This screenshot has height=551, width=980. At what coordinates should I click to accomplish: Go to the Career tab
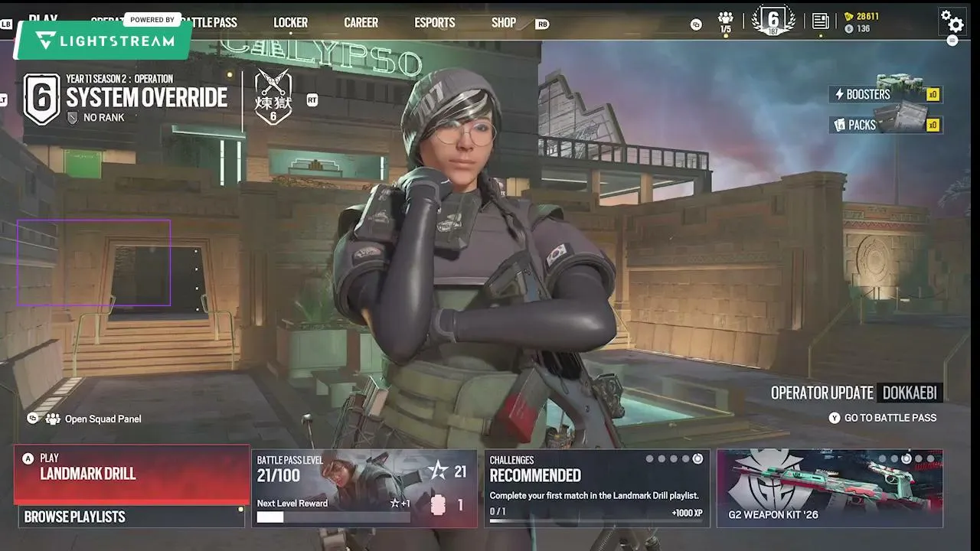[361, 22]
